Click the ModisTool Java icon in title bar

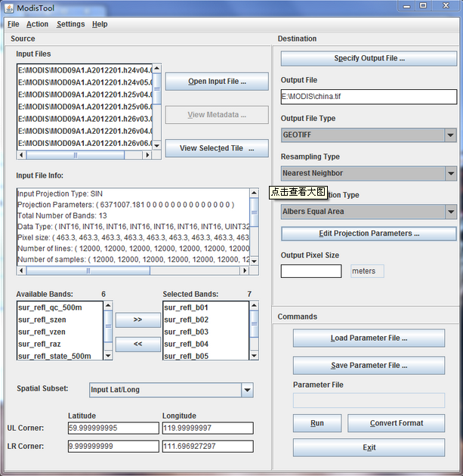click(9, 8)
